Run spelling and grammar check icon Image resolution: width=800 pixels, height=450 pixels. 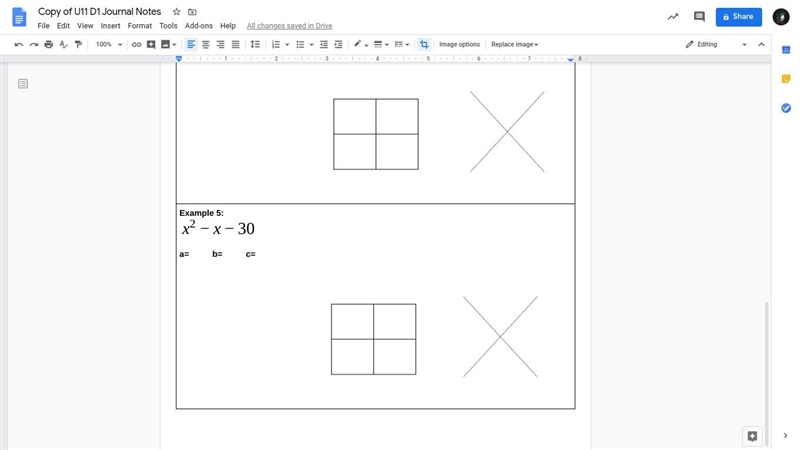(x=63, y=44)
